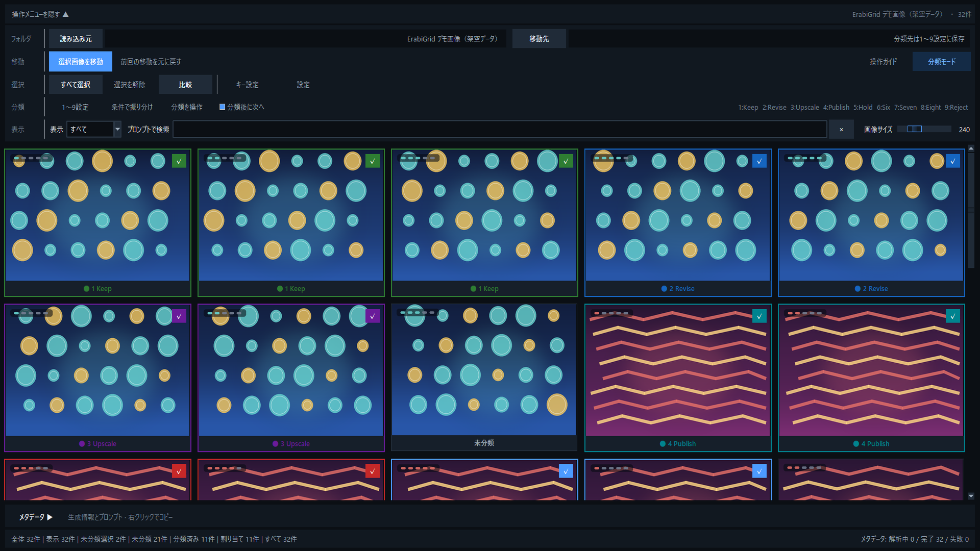Click 分類済み 11件 in status bar

[194, 539]
